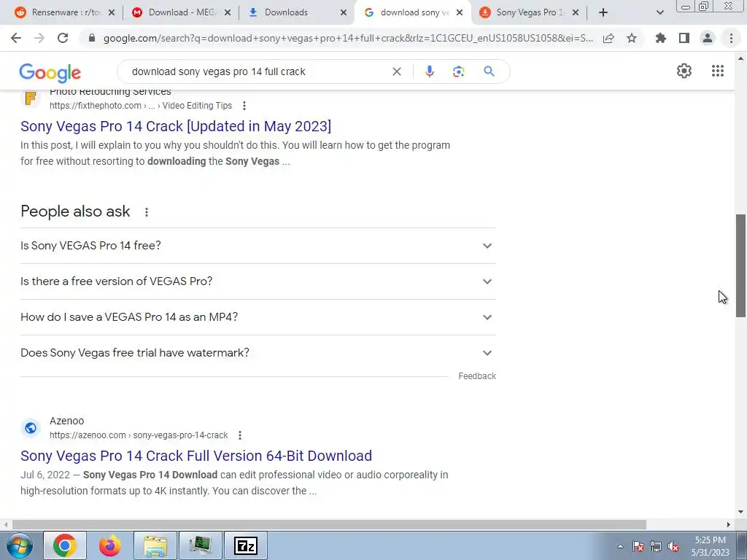Open Chrome's three-dot menu

pyautogui.click(x=731, y=38)
